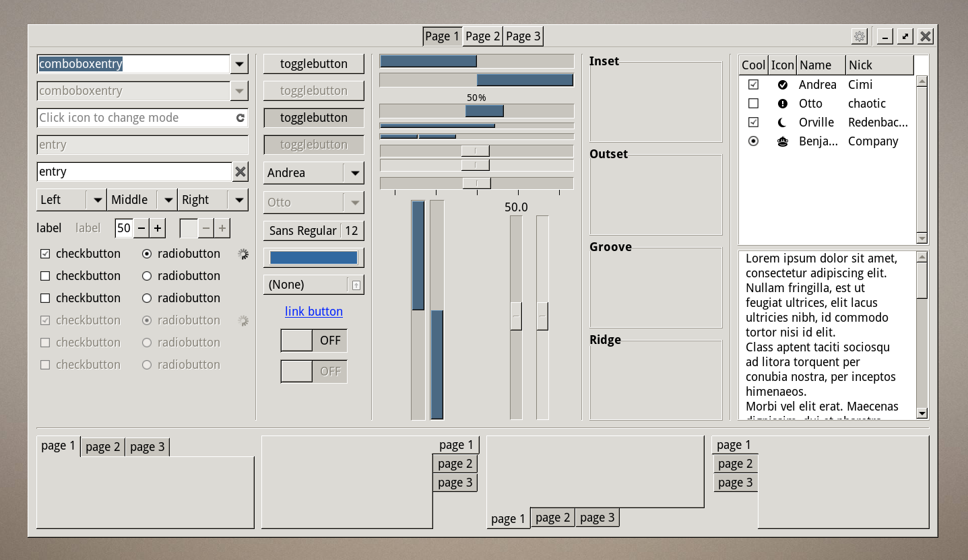Click the exclamation icon in Otto row
Viewport: 968px width, 560px height.
pyautogui.click(x=783, y=104)
